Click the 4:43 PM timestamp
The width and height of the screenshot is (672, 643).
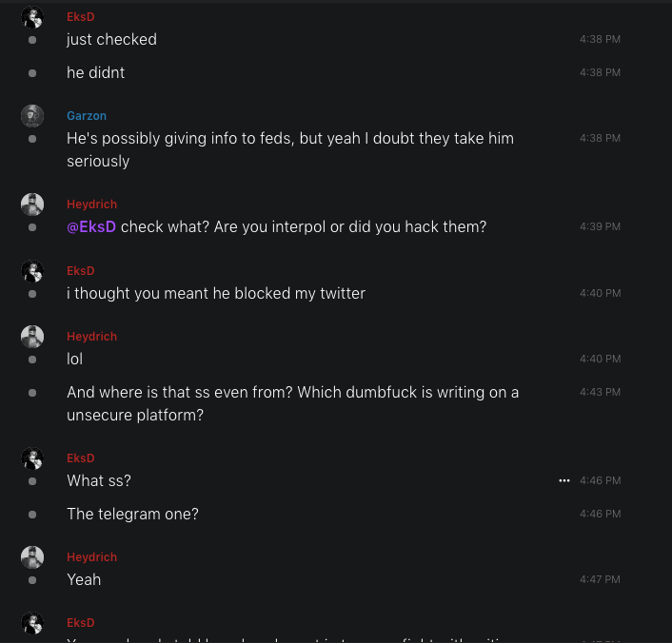(x=600, y=392)
